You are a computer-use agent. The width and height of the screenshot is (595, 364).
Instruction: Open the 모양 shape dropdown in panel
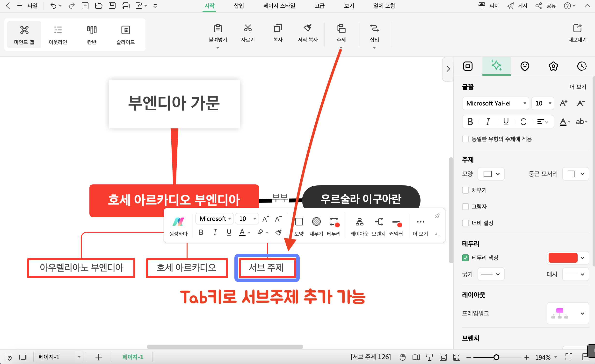point(491,174)
